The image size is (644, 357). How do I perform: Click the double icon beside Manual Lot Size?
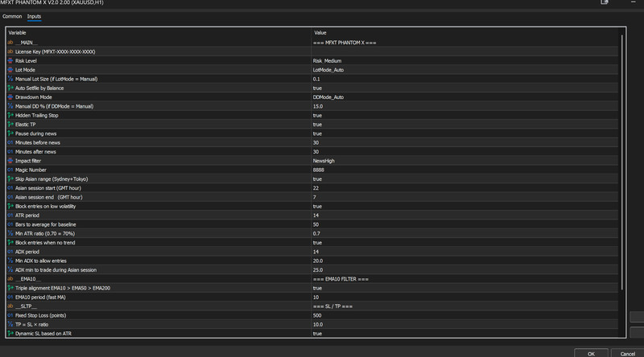[x=10, y=79]
